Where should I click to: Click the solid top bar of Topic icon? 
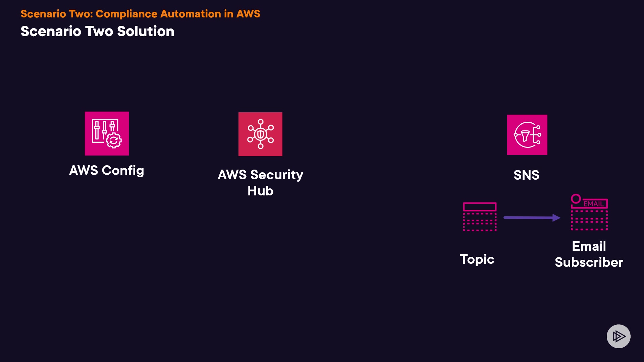(x=480, y=206)
